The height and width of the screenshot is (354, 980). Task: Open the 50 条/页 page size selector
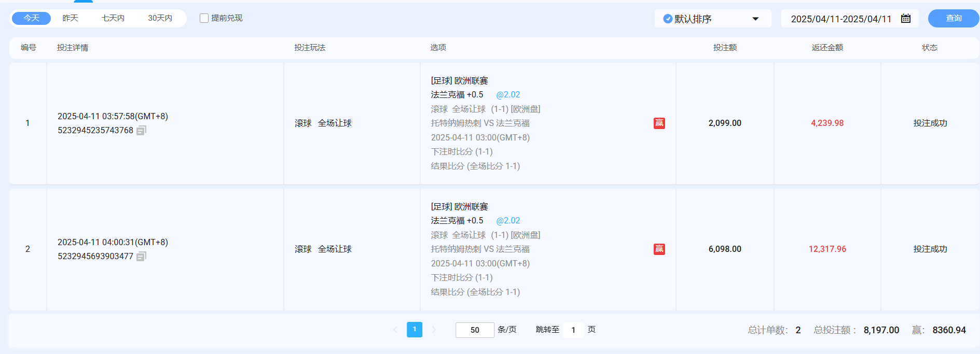tap(475, 330)
